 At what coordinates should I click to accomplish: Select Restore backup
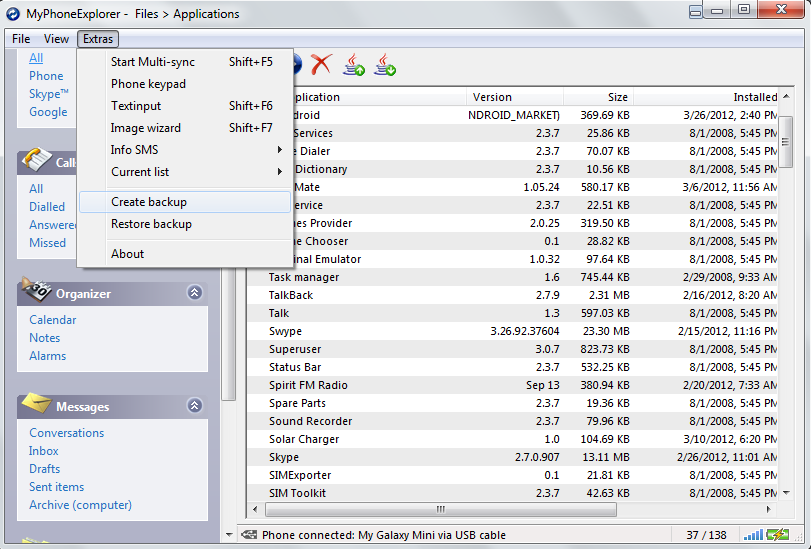pyautogui.click(x=185, y=224)
